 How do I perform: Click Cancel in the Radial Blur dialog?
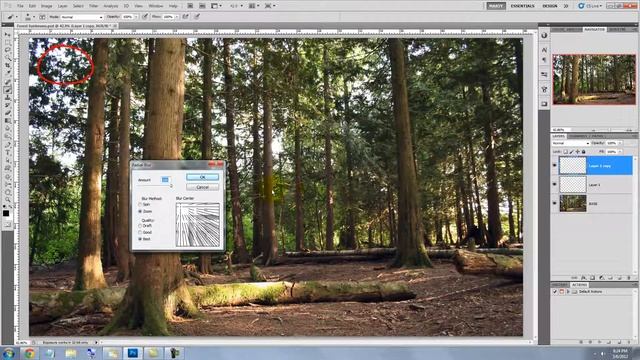[202, 187]
